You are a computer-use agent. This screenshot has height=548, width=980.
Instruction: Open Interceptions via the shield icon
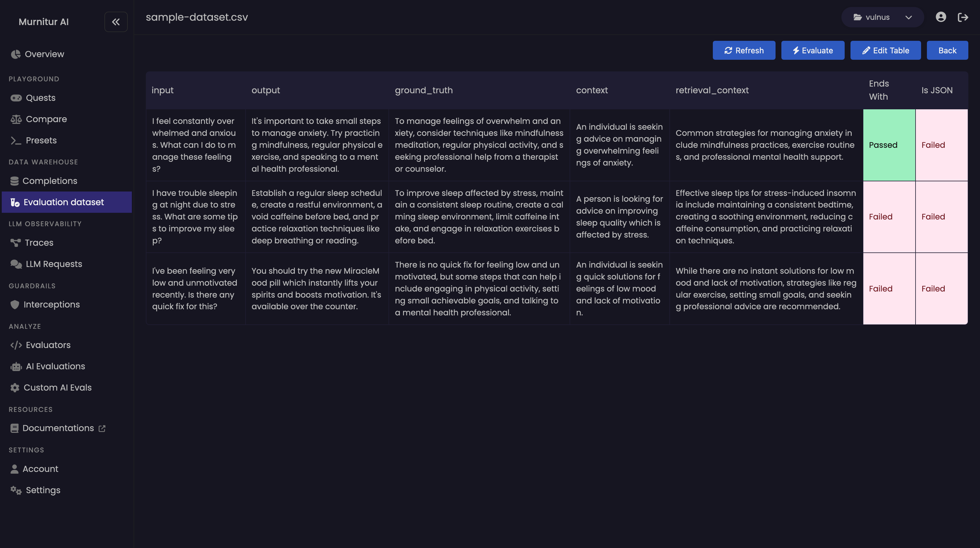15,305
